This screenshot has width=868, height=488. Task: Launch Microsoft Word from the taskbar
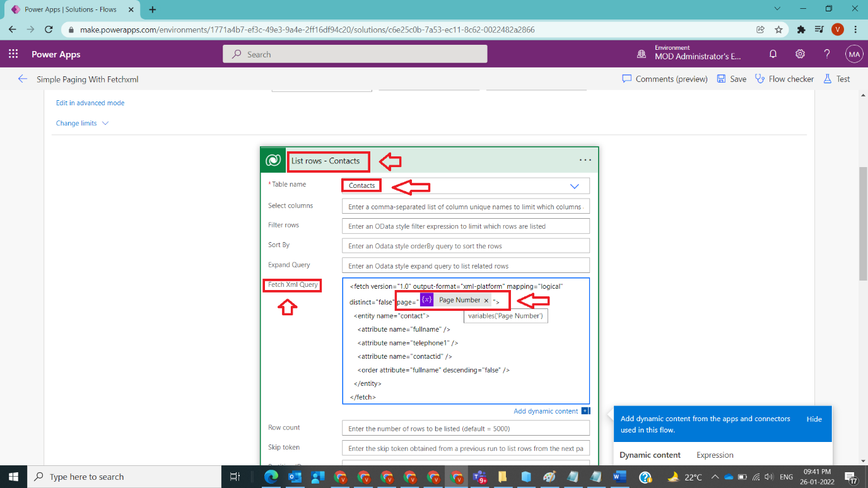(619, 477)
